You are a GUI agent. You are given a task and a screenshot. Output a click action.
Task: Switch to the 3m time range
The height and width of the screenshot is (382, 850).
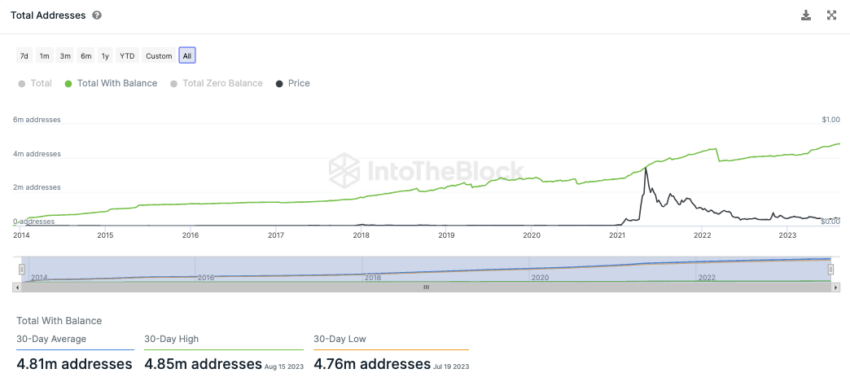(66, 56)
